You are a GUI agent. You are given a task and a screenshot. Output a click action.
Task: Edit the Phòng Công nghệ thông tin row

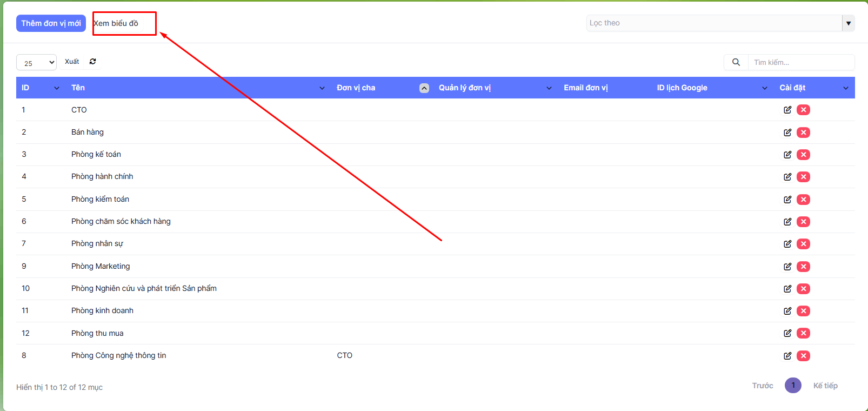787,356
